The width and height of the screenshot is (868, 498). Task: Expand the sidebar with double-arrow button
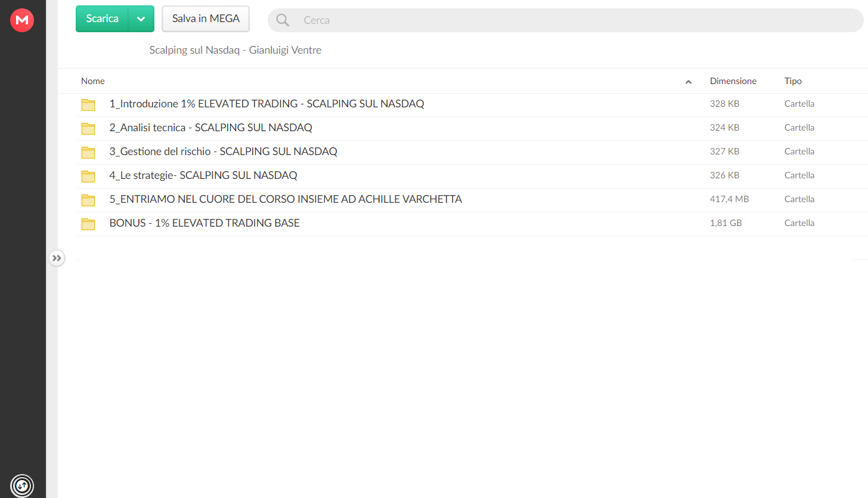(57, 258)
